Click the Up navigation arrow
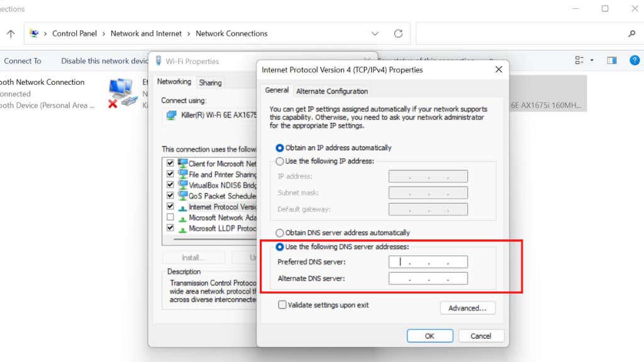This screenshot has width=644, height=362. point(9,33)
